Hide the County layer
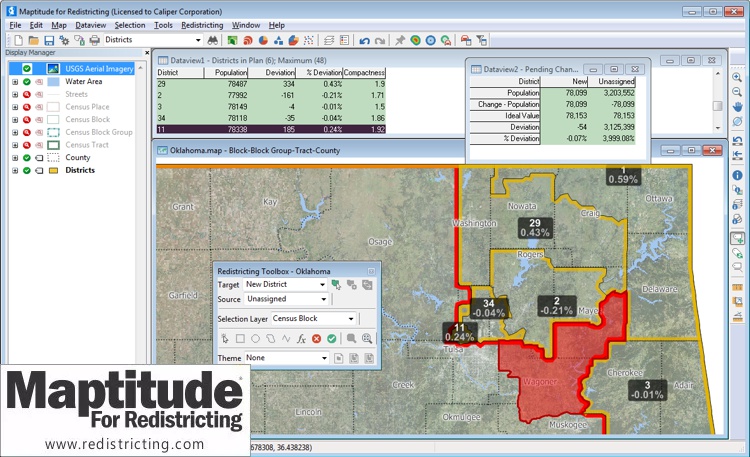 click(x=28, y=158)
